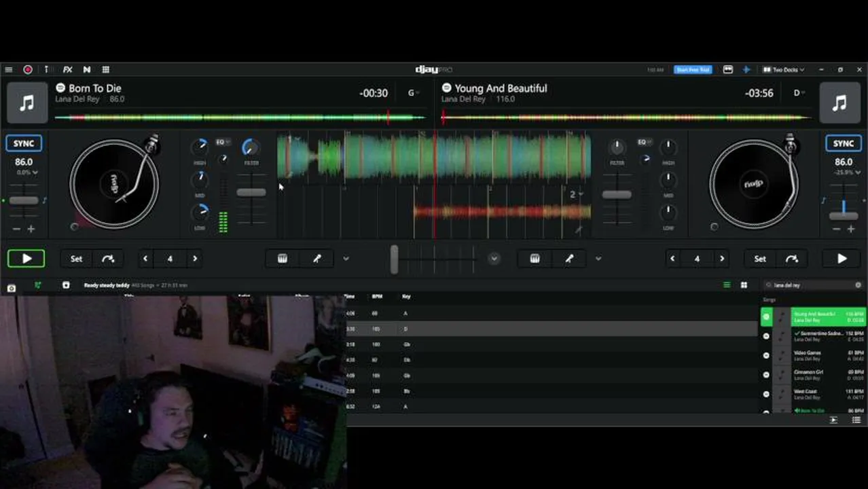This screenshot has height=489, width=868.
Task: Switch library to list view
Action: tap(726, 285)
